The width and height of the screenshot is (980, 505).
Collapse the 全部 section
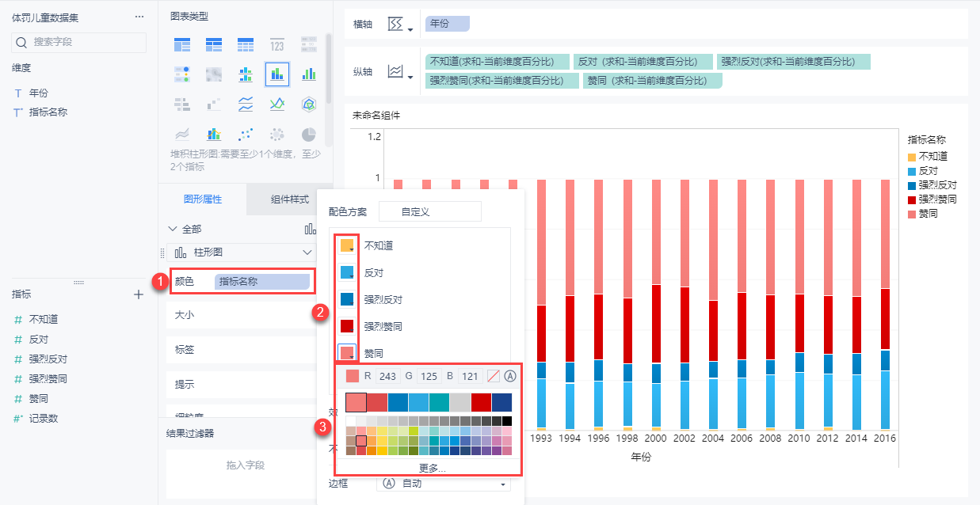173,229
